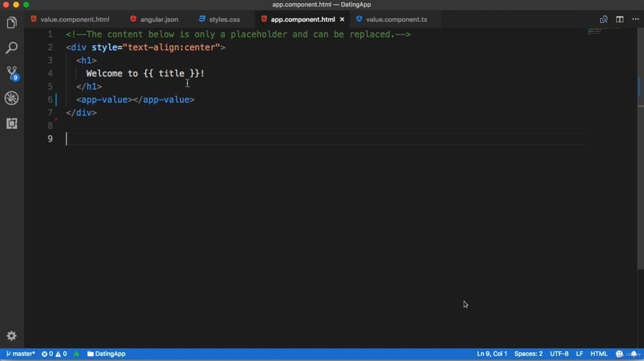
Task: Click line number 1 in the gutter
Action: click(50, 34)
